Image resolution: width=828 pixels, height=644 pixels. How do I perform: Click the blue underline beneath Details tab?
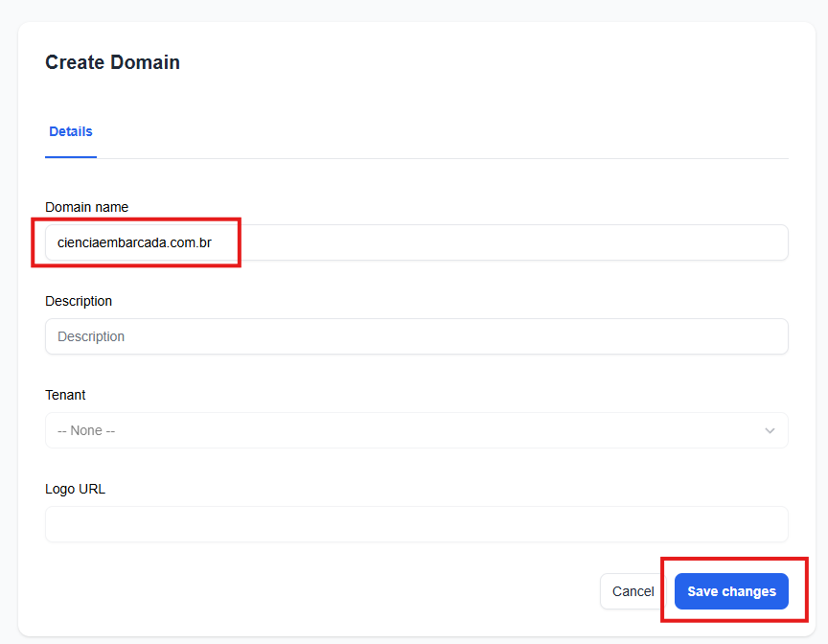(71, 156)
